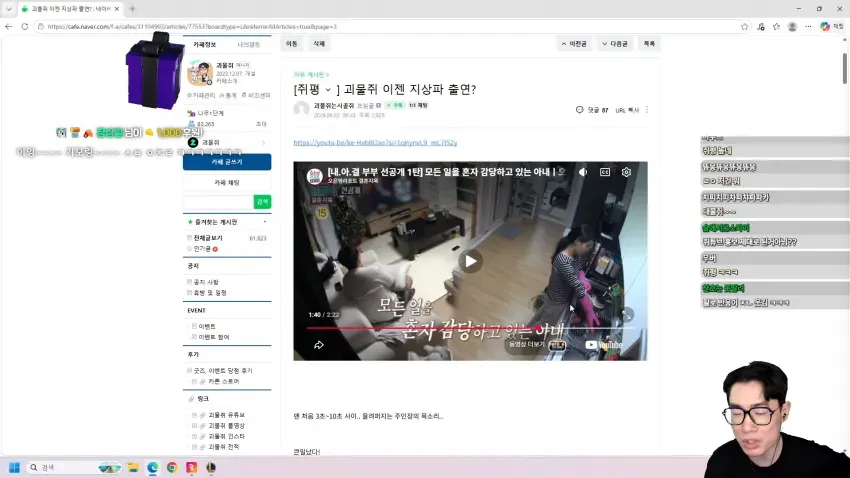Open browser favorites list icon
Viewport: 850px width, 478px height.
click(x=776, y=27)
